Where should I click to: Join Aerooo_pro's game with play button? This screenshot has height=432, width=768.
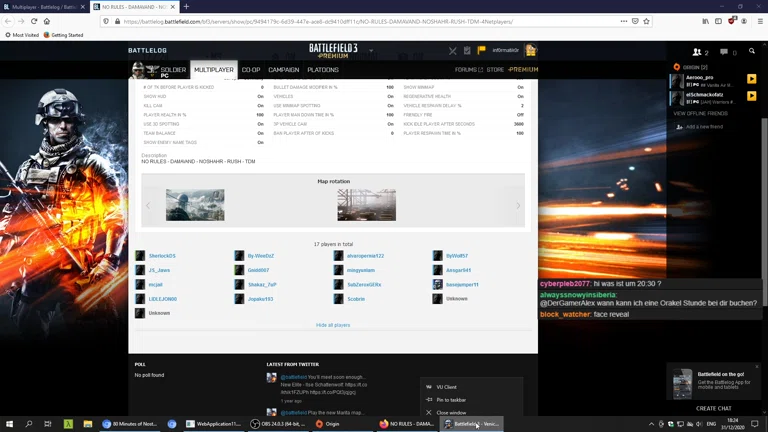point(751,79)
